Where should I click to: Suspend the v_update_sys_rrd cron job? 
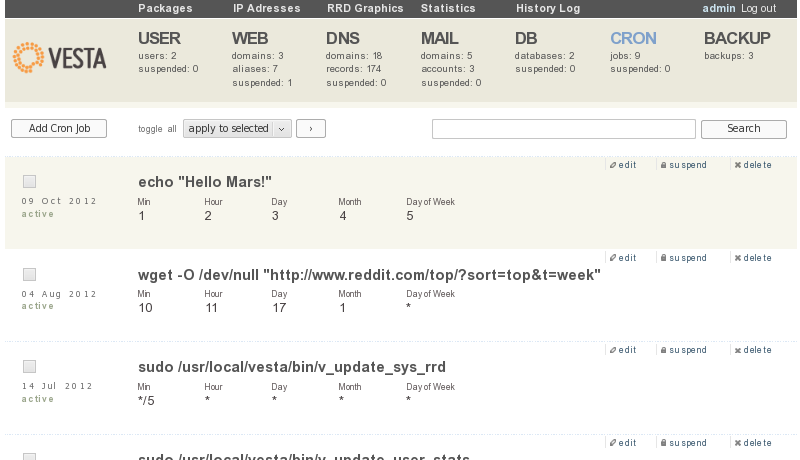682,350
